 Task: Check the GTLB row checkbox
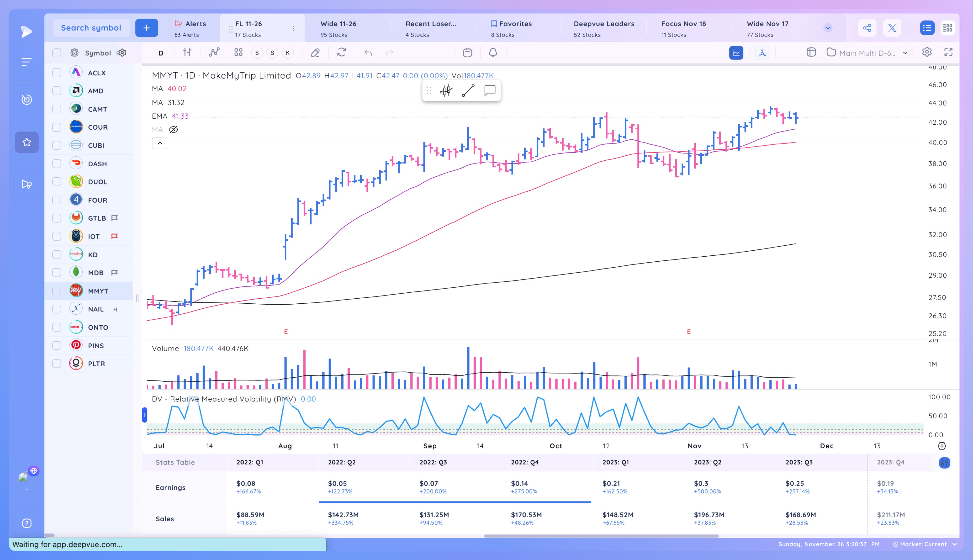(57, 218)
